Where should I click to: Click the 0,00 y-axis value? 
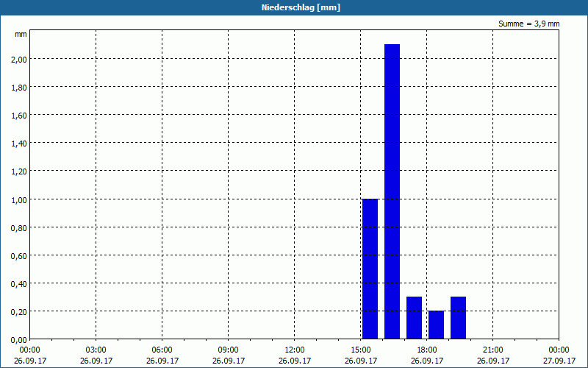[19, 340]
